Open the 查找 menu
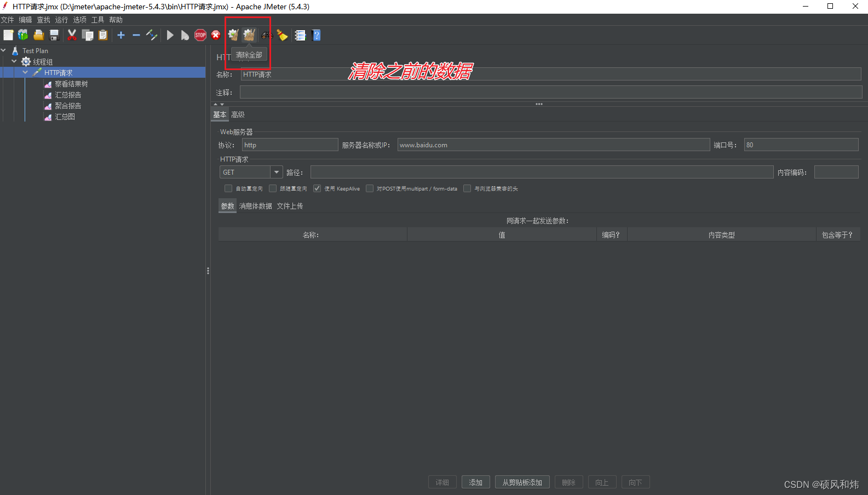 click(x=44, y=20)
